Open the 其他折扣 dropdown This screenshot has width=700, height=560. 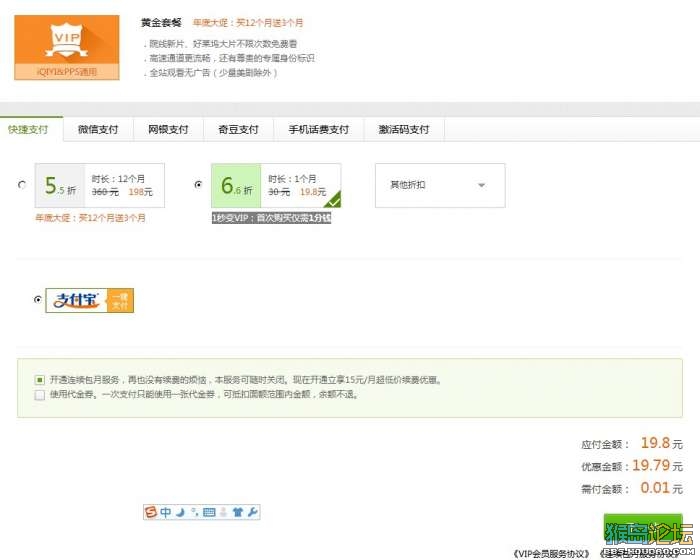[x=440, y=185]
